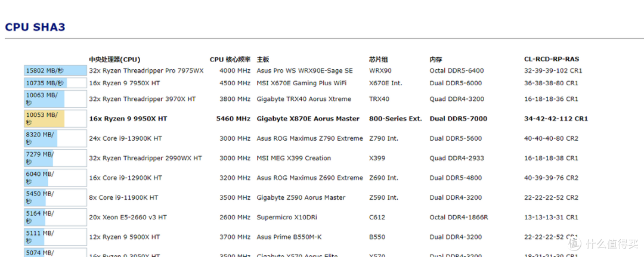Image resolution: width=644 pixels, height=257 pixels.
Task: Click the WRX90 chipset cell
Action: click(x=380, y=70)
